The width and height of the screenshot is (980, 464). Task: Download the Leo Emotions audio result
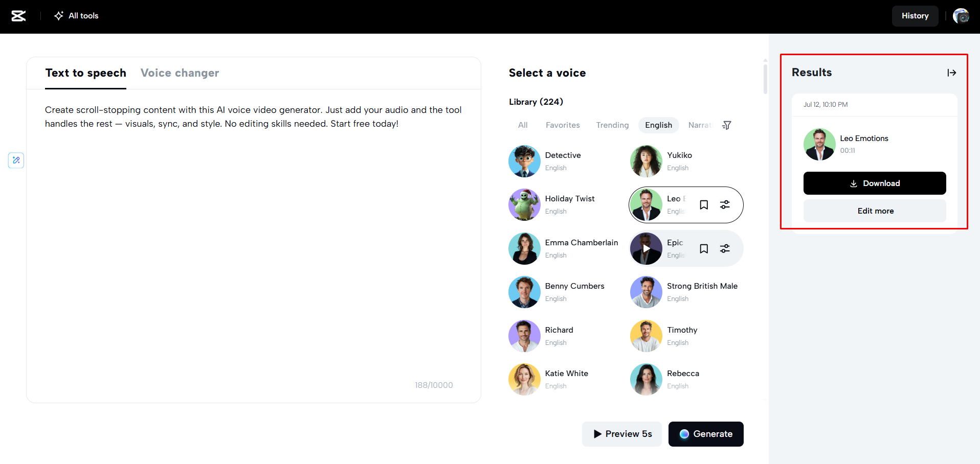click(875, 183)
